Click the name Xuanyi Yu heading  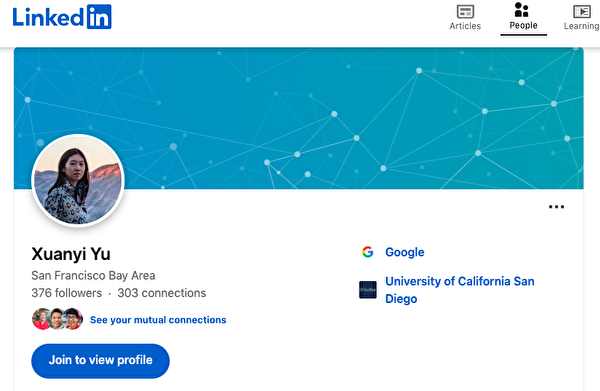point(71,254)
